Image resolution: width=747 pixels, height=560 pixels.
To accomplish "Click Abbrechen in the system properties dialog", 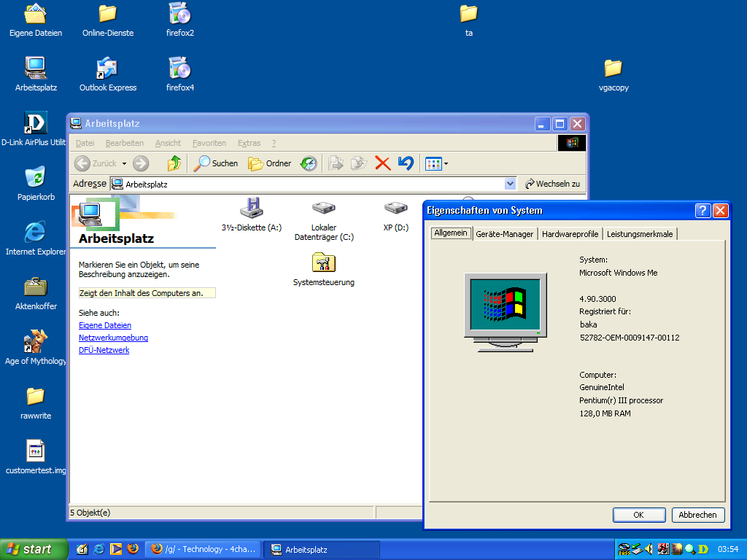I will (698, 515).
